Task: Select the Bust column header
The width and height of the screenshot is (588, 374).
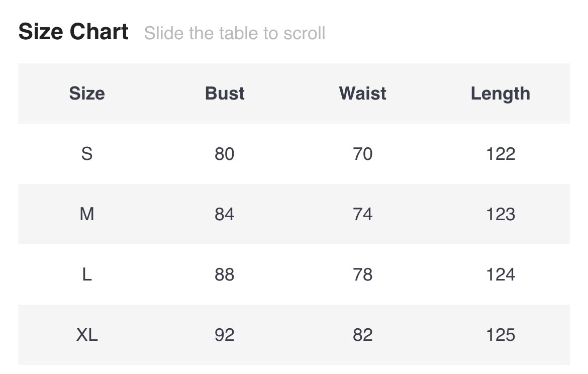Action: click(225, 93)
